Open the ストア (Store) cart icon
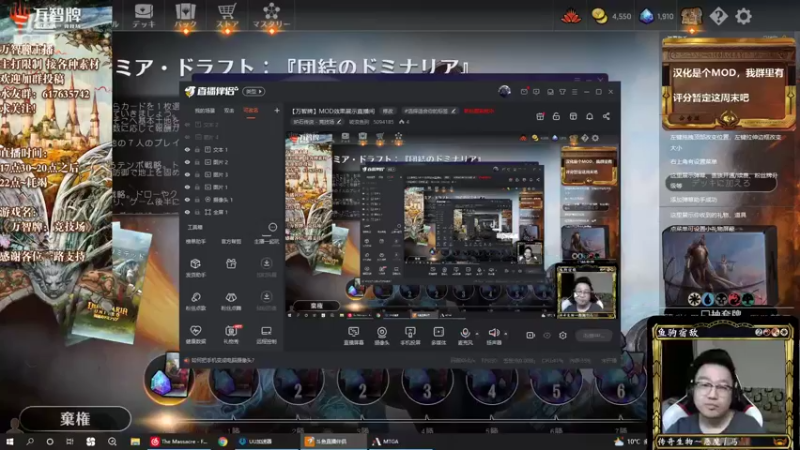The height and width of the screenshot is (450, 800). [x=227, y=16]
